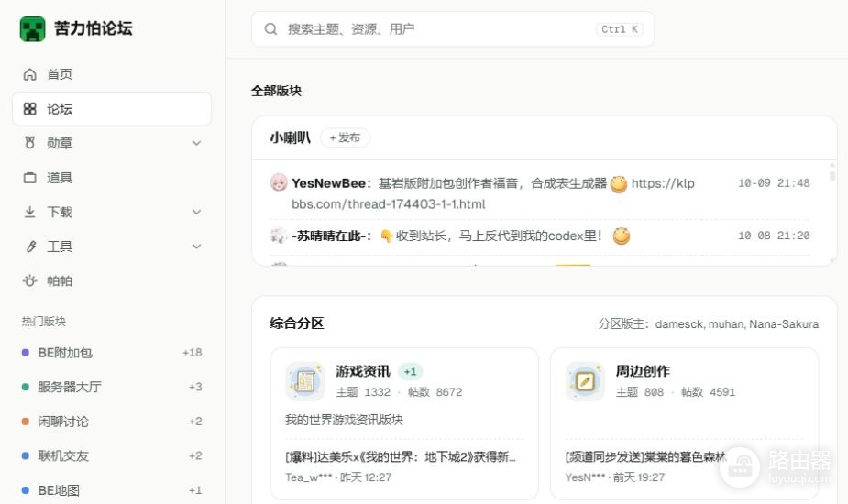Open BE附加包 hot board
Viewport: 848px width, 504px height.
click(x=112, y=353)
